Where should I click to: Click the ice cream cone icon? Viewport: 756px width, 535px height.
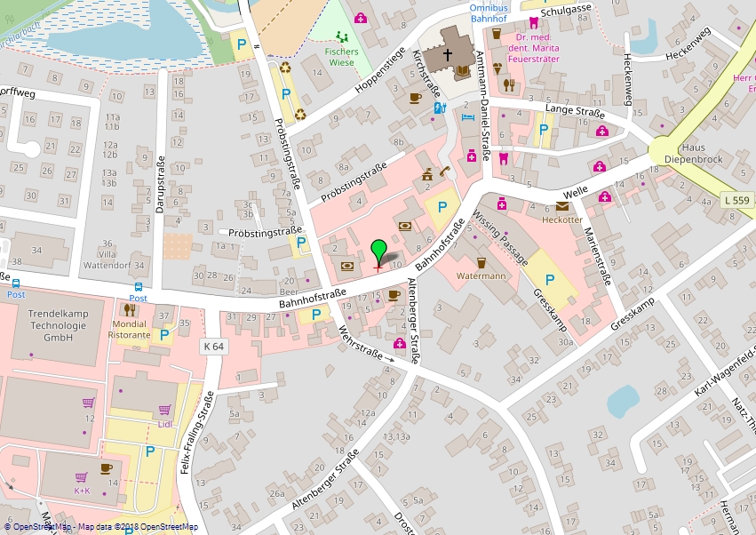pos(497,68)
